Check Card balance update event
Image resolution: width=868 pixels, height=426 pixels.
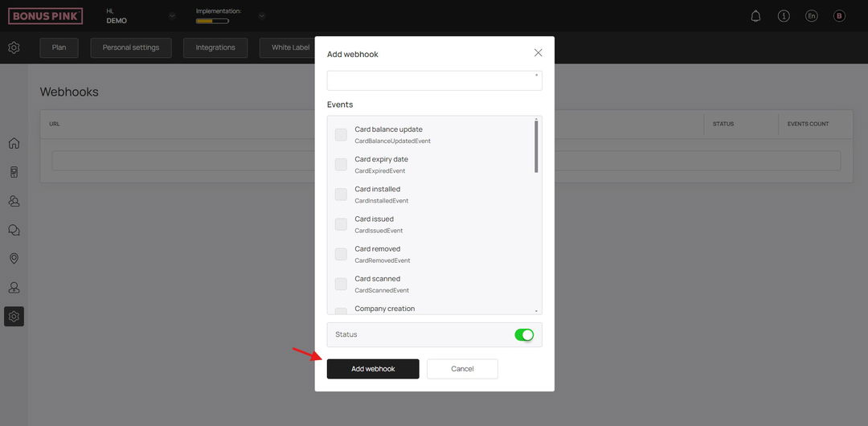click(x=341, y=134)
